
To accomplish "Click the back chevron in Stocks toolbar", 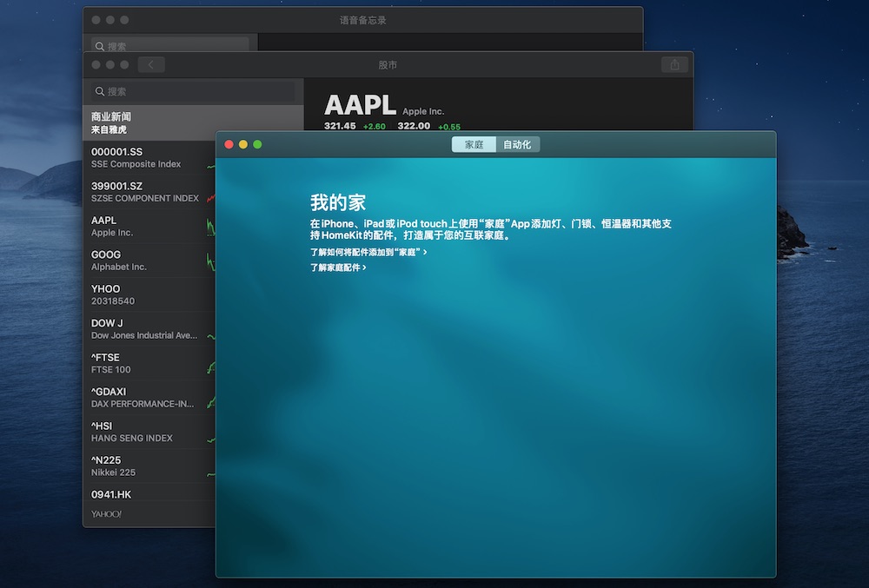I will coord(151,65).
